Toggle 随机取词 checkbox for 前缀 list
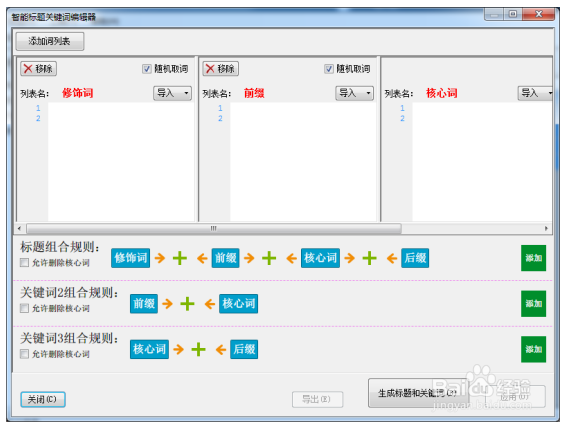563x425 pixels. click(329, 69)
